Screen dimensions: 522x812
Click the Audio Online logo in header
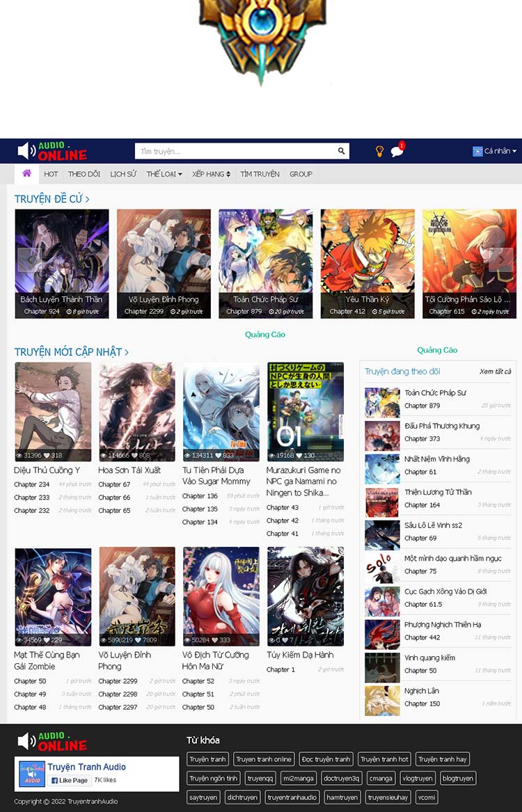52,151
